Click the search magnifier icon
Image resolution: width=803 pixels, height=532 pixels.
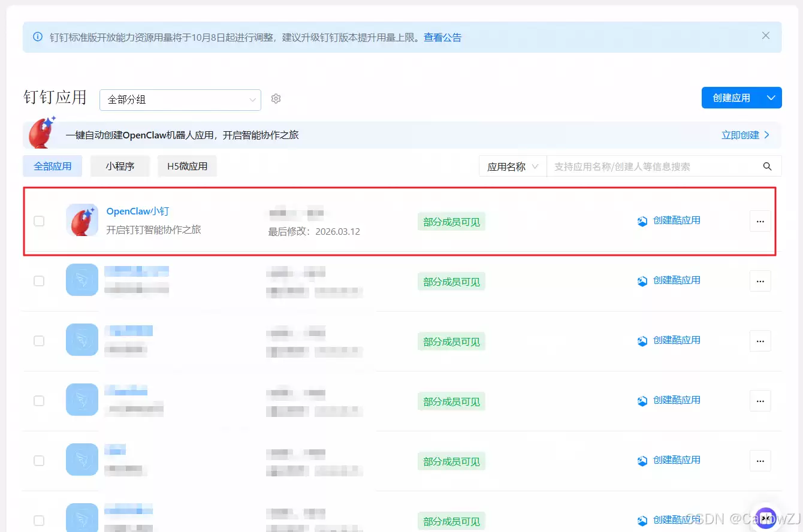click(x=767, y=167)
